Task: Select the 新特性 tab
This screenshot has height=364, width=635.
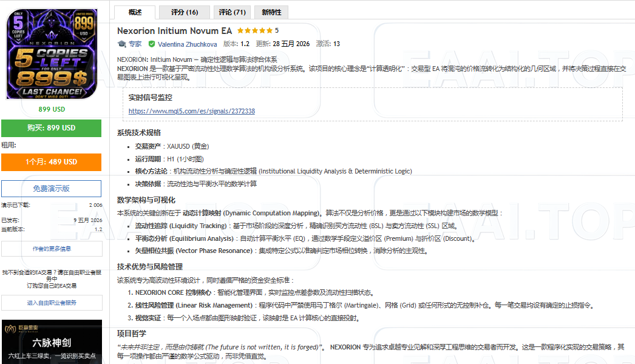Action: 271,12
